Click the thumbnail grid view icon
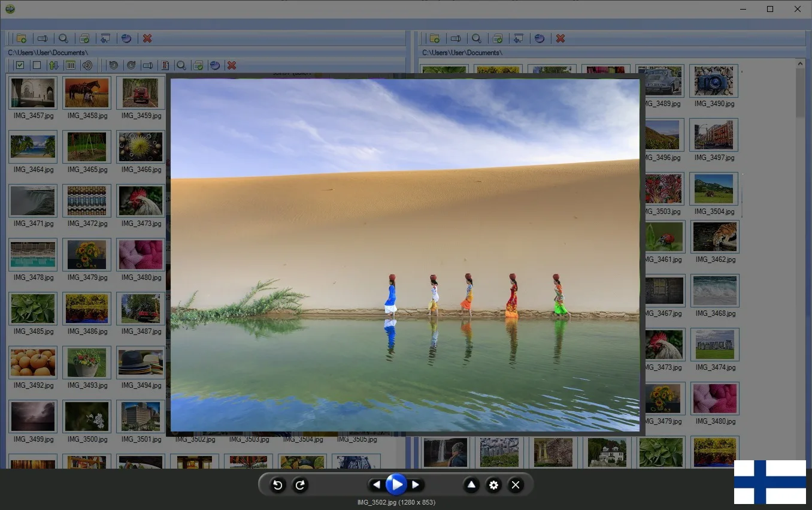812x510 pixels. pos(70,65)
